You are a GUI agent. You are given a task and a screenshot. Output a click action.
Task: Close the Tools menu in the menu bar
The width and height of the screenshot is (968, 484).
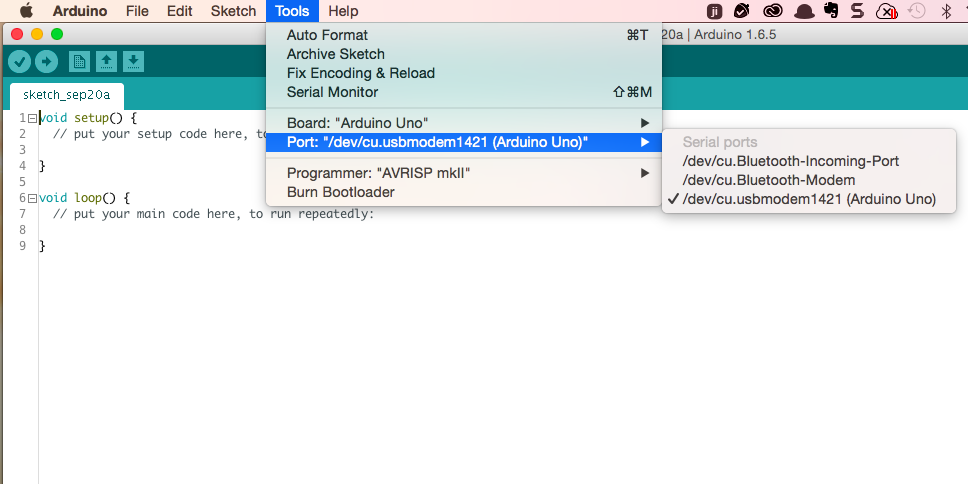pos(292,11)
